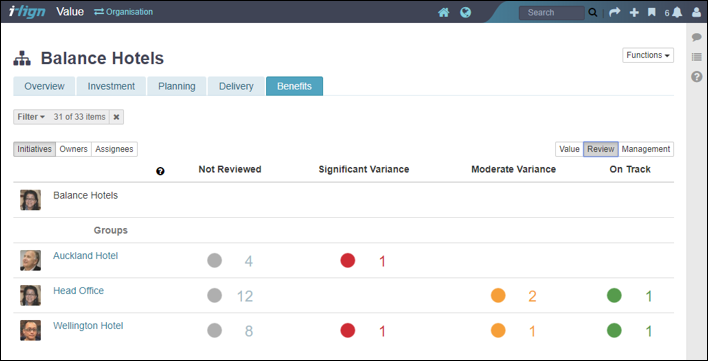The width and height of the screenshot is (708, 361).
Task: Go to the home page icon
Action: (x=444, y=12)
